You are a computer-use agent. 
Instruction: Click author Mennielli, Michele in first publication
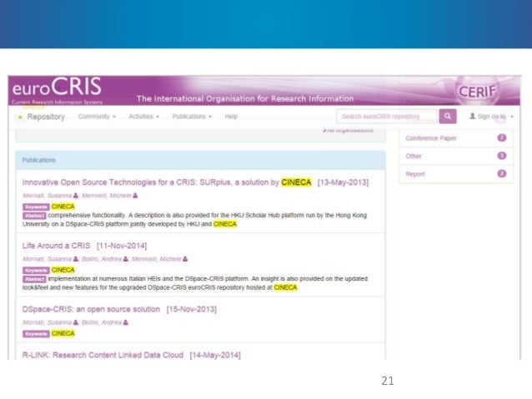click(107, 196)
